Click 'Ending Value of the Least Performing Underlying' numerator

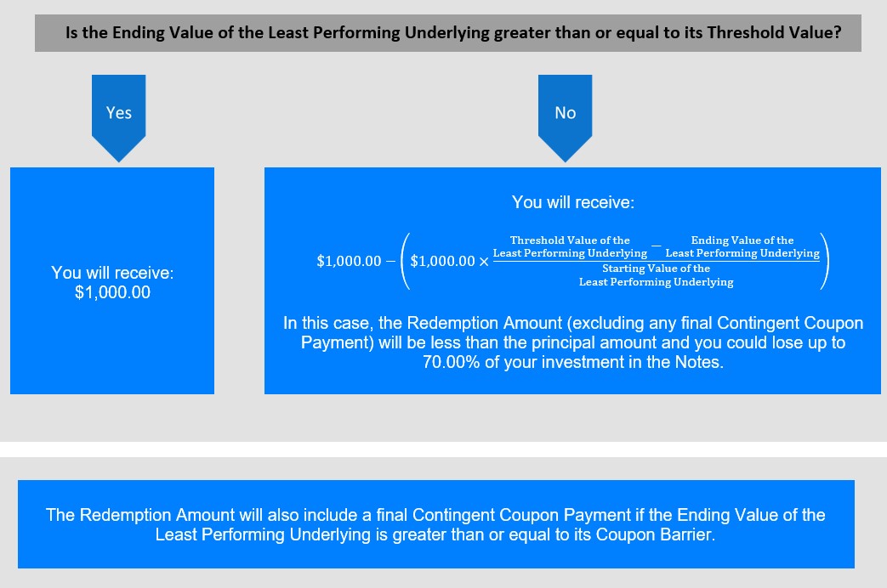(x=742, y=246)
